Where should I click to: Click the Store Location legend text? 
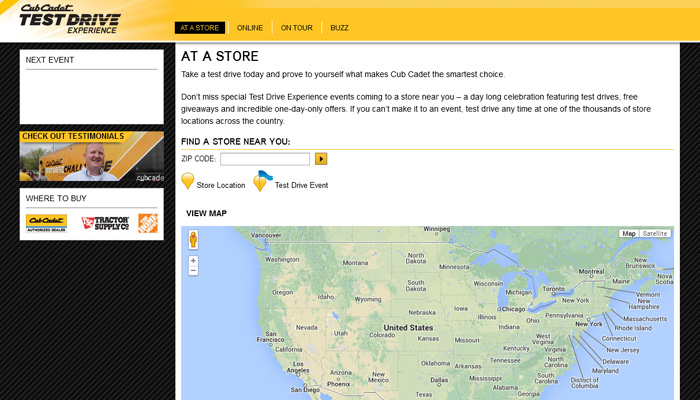click(221, 185)
